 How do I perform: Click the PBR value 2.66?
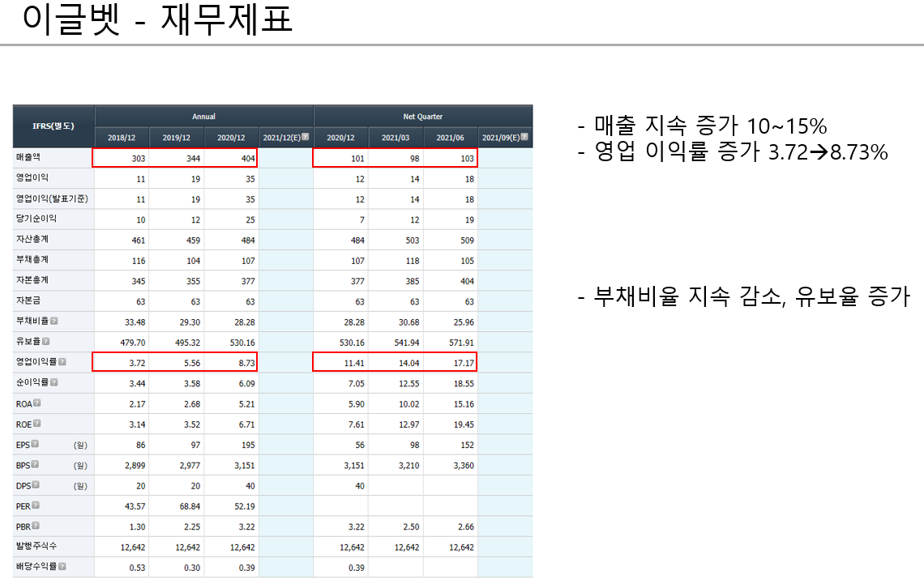pyautogui.click(x=465, y=526)
